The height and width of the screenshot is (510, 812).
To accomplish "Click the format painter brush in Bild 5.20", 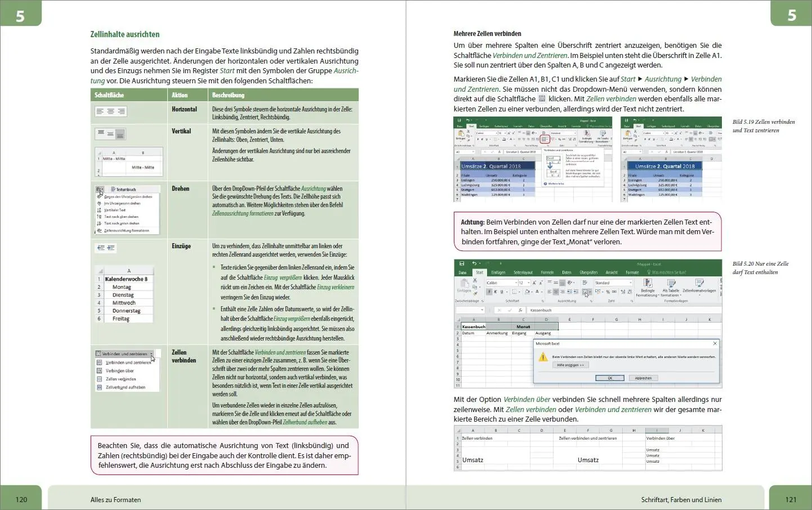I will [x=475, y=293].
